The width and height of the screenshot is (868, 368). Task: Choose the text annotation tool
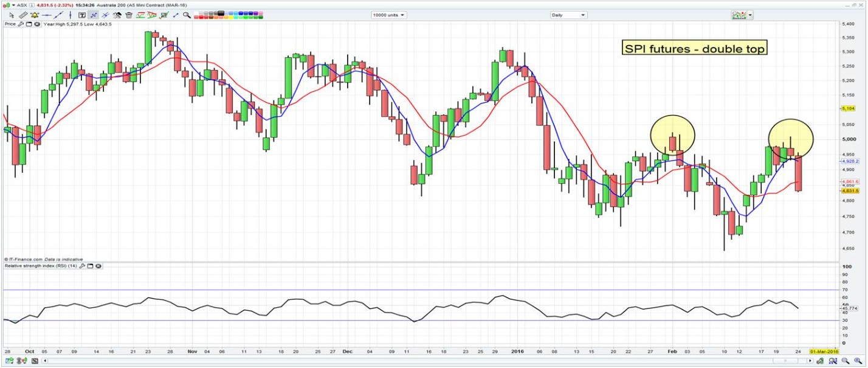82,15
